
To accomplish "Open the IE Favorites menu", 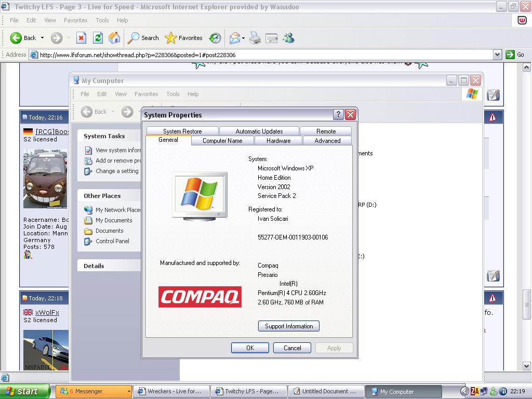I will click(76, 20).
